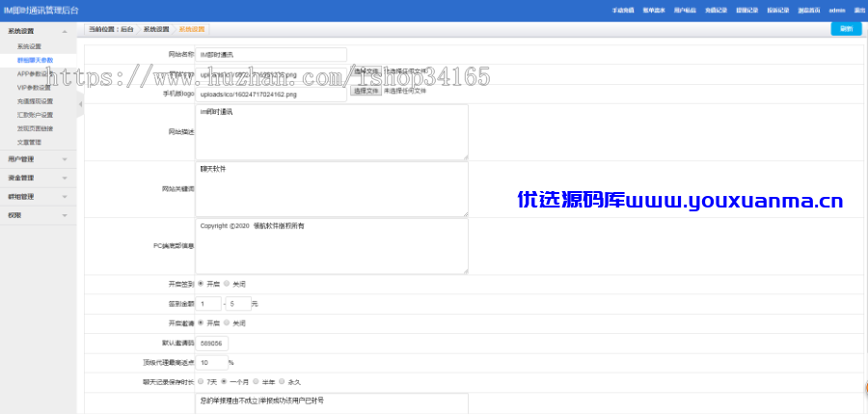Select 关闭 for 开启邀请

(227, 322)
